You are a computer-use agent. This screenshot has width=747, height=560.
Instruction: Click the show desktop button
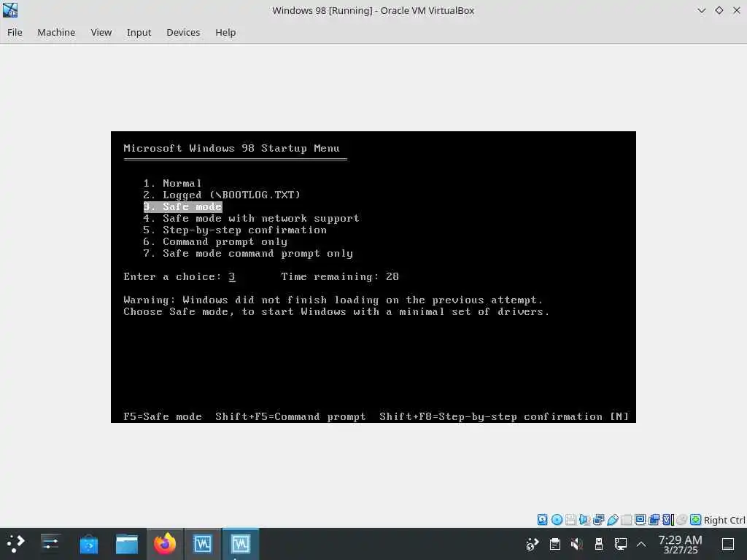click(728, 544)
